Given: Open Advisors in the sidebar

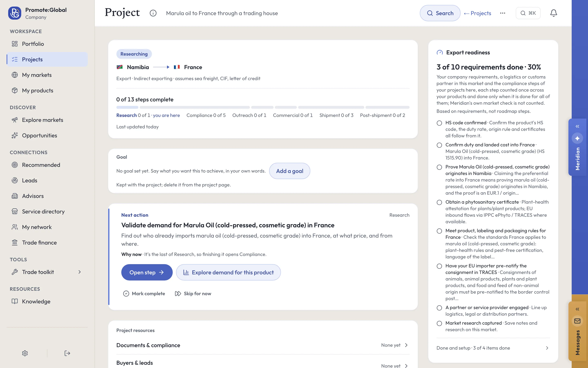Looking at the screenshot, I should coord(47,196).
